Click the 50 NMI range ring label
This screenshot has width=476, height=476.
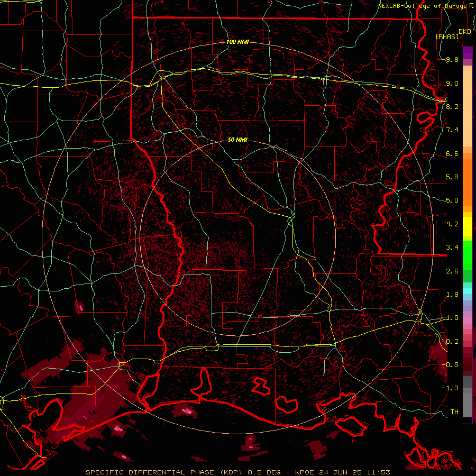pyautogui.click(x=237, y=140)
